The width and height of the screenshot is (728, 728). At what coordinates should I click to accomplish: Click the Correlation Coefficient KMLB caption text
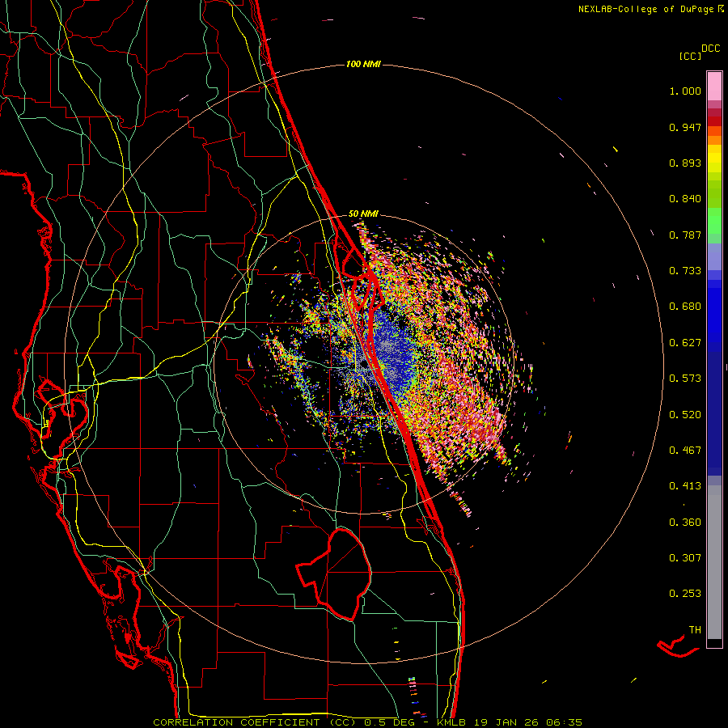367,722
